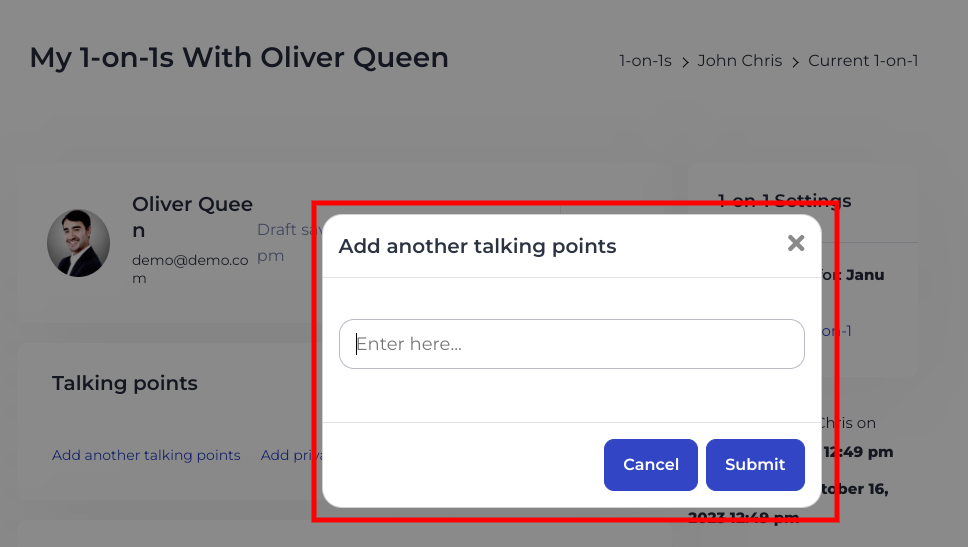The image size is (968, 547).
Task: Open the 1-on-1s breadcrumb link
Action: point(645,61)
